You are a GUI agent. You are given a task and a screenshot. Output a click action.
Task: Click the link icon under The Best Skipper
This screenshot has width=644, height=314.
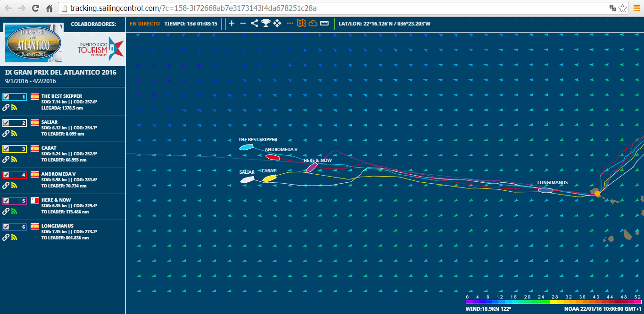6,107
